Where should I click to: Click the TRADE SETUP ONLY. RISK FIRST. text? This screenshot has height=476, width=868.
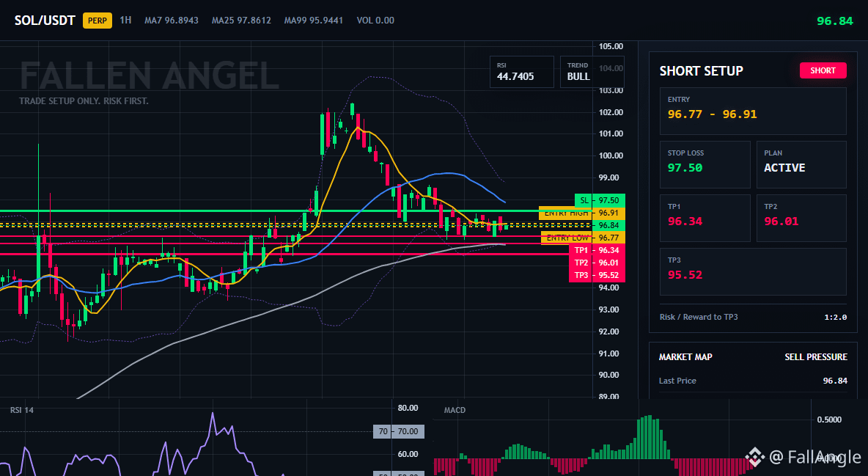point(84,101)
